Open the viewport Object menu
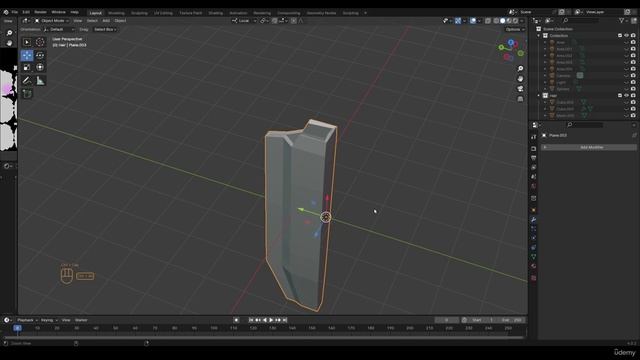The image size is (640, 360). click(120, 20)
